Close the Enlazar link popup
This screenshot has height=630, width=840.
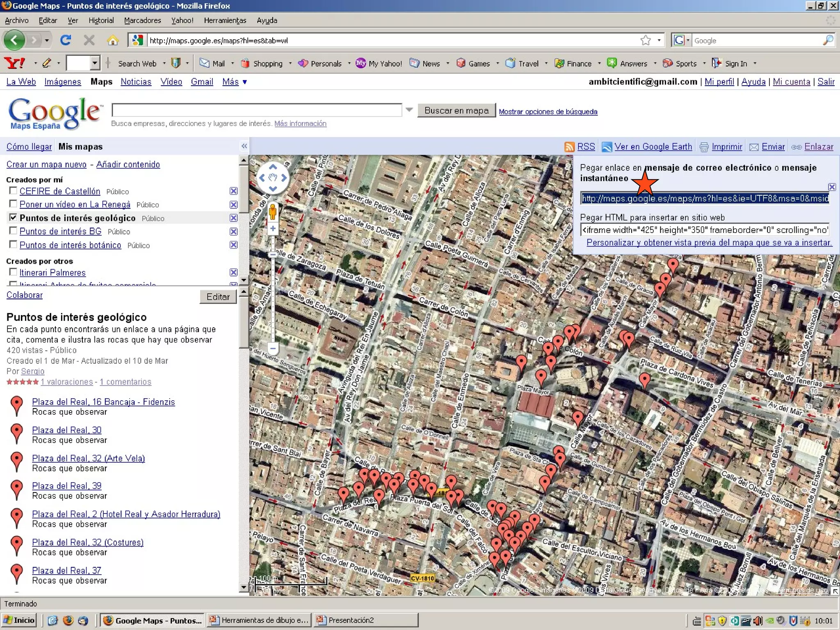[x=832, y=187]
